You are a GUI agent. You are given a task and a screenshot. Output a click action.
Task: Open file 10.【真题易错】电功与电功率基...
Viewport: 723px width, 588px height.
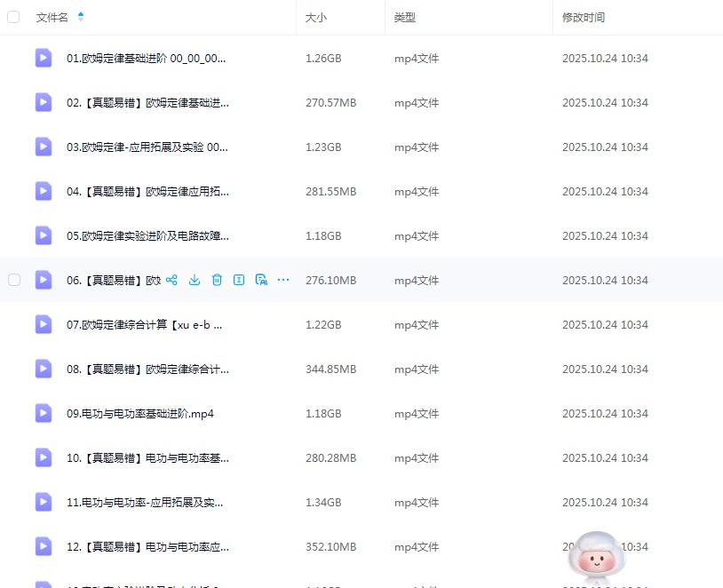pyautogui.click(x=147, y=458)
